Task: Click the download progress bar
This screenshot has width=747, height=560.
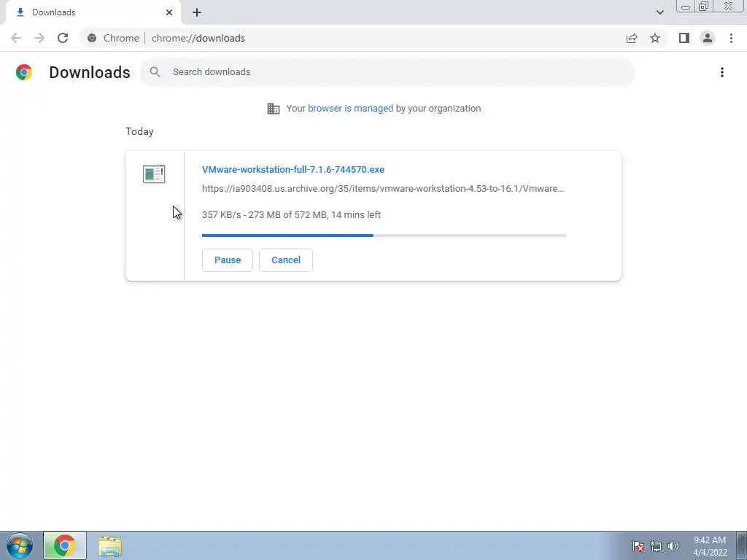Action: coord(384,236)
